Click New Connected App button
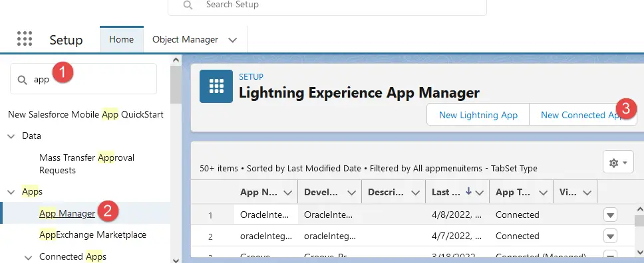The image size is (644, 263). [x=583, y=114]
